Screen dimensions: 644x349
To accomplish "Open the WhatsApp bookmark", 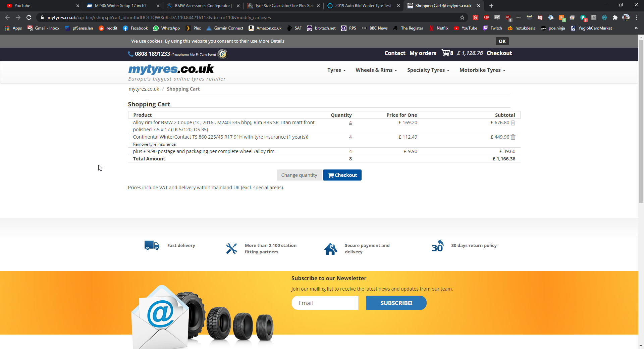I will tap(167, 28).
